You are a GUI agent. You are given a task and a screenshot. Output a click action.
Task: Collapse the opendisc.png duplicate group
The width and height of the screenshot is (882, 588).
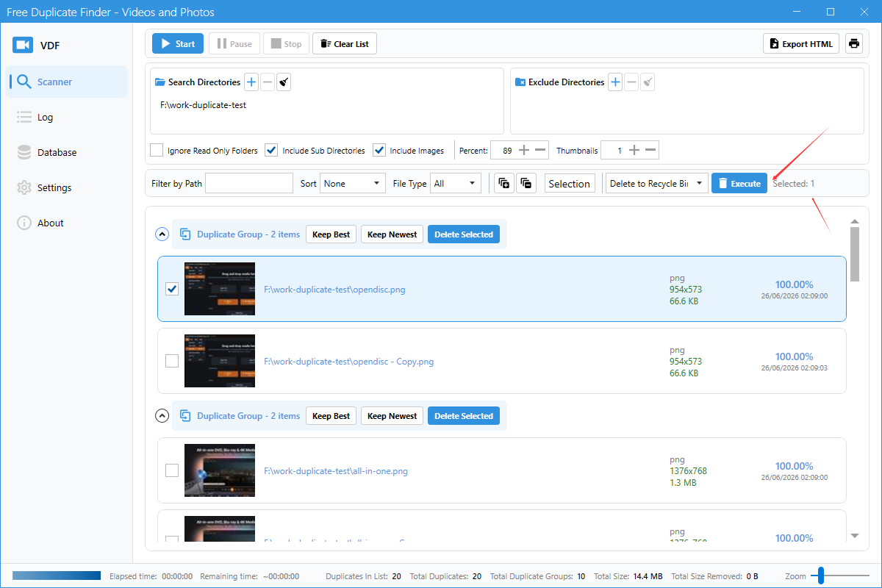pos(162,234)
